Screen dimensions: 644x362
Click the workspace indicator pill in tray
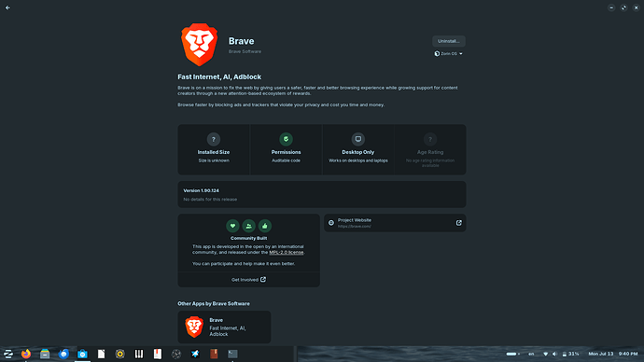(512, 354)
